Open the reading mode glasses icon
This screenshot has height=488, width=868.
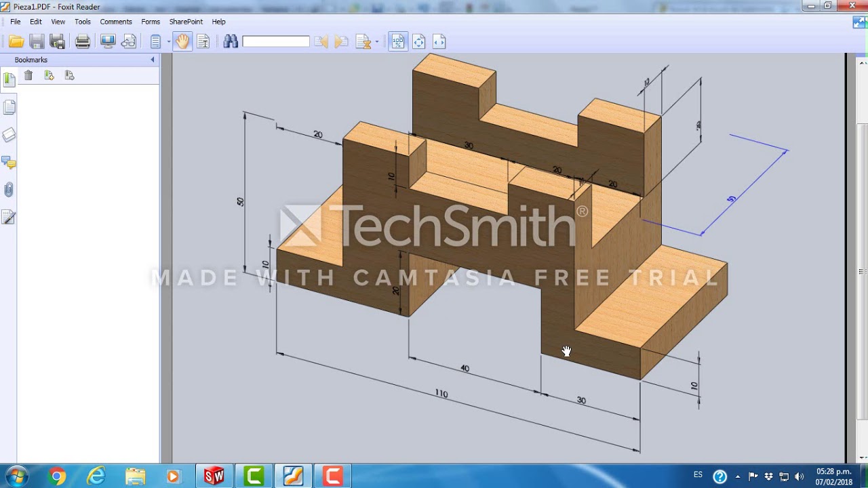[x=128, y=42]
